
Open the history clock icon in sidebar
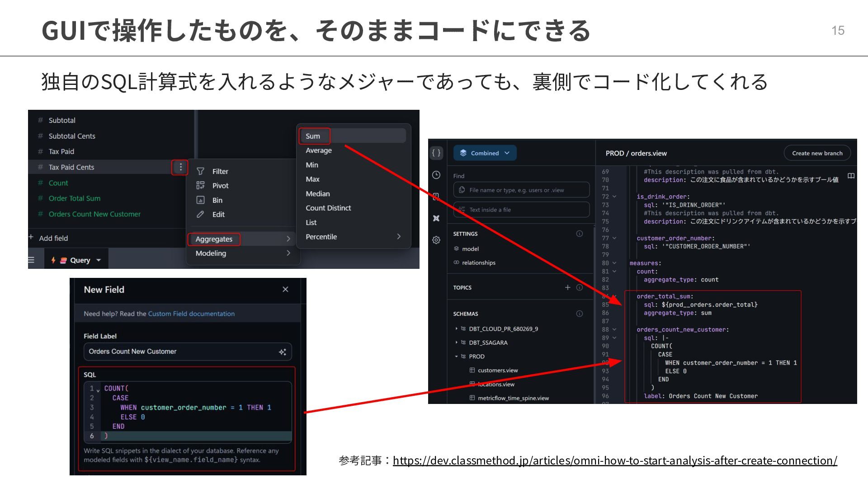(x=436, y=175)
